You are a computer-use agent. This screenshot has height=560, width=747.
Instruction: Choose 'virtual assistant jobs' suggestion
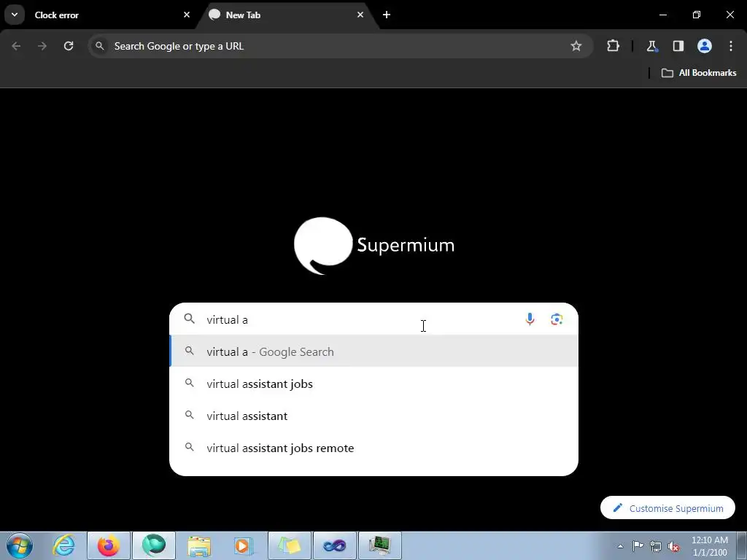374,384
